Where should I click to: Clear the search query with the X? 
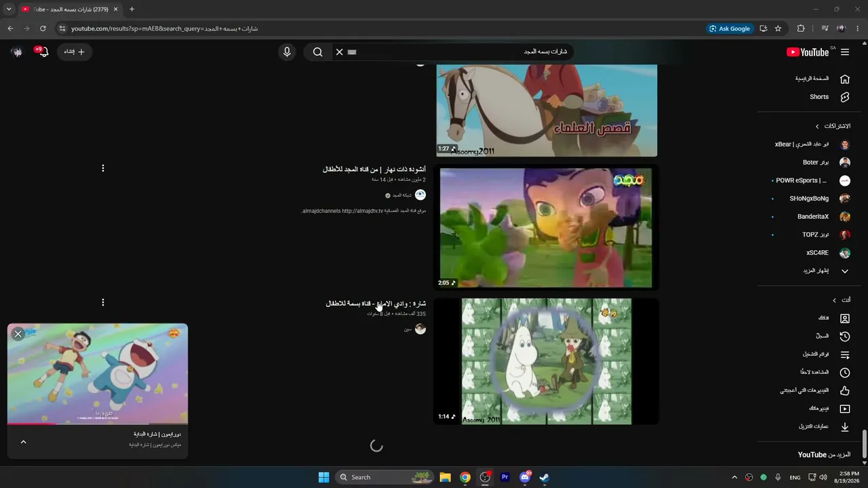pyautogui.click(x=340, y=52)
